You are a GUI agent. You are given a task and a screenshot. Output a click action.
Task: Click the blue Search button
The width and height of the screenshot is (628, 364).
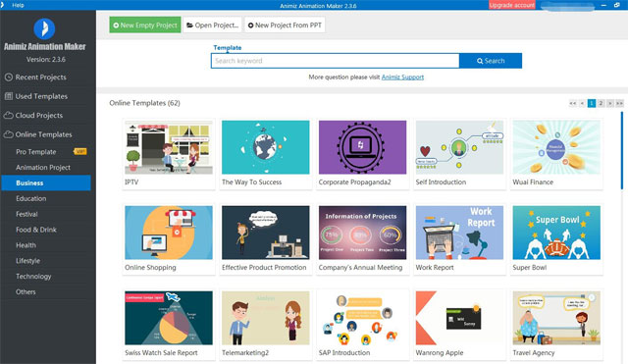(491, 61)
